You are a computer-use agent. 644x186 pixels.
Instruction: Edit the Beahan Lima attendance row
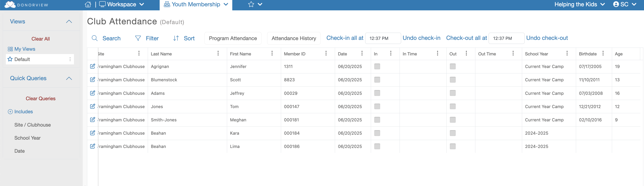(92, 146)
